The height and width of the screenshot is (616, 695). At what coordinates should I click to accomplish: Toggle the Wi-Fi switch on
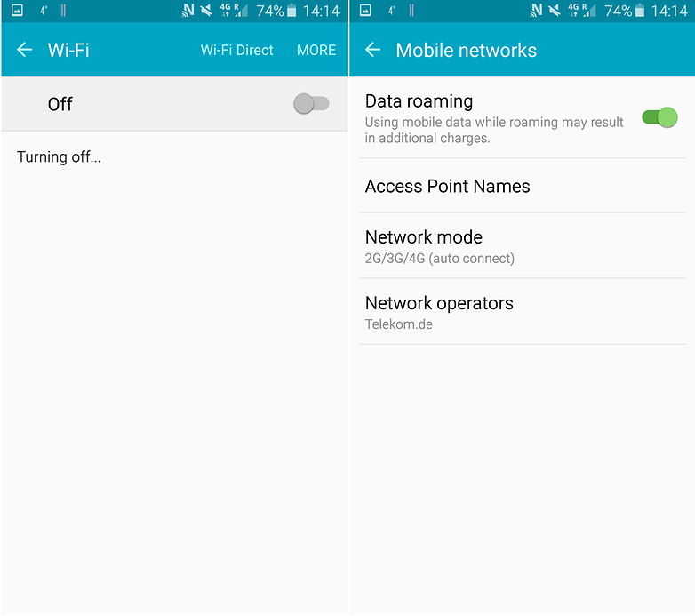(x=311, y=104)
